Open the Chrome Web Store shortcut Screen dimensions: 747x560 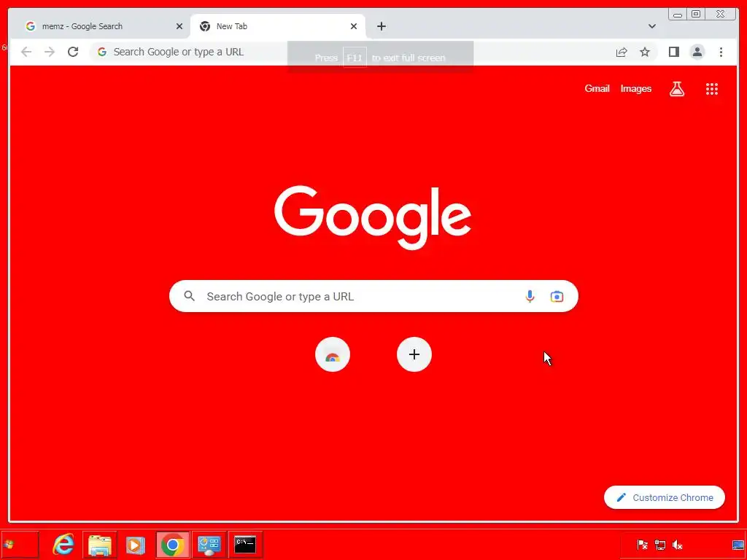333,354
